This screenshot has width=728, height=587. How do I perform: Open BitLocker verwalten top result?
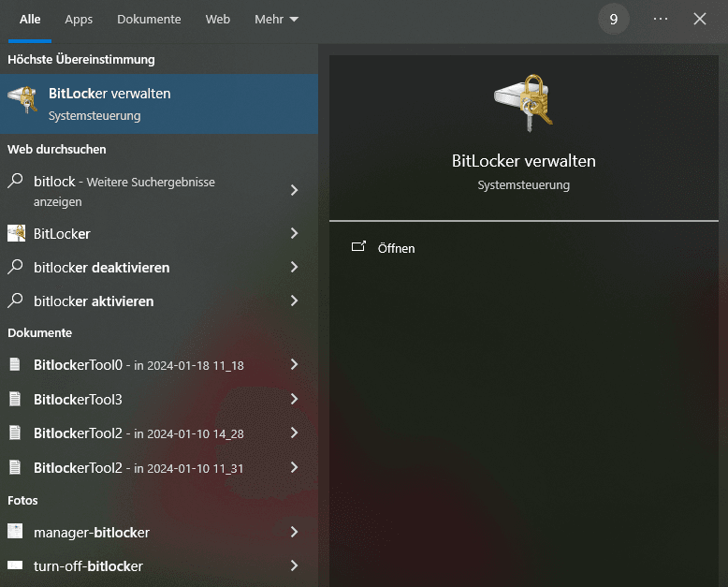point(159,104)
